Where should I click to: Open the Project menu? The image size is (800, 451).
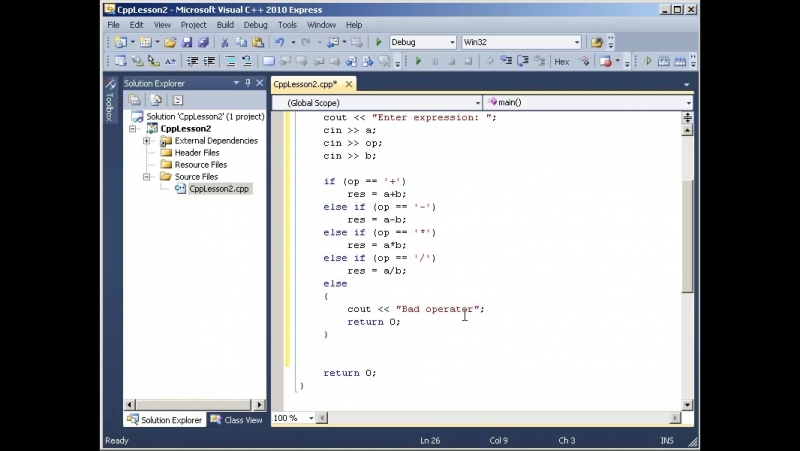pyautogui.click(x=193, y=24)
